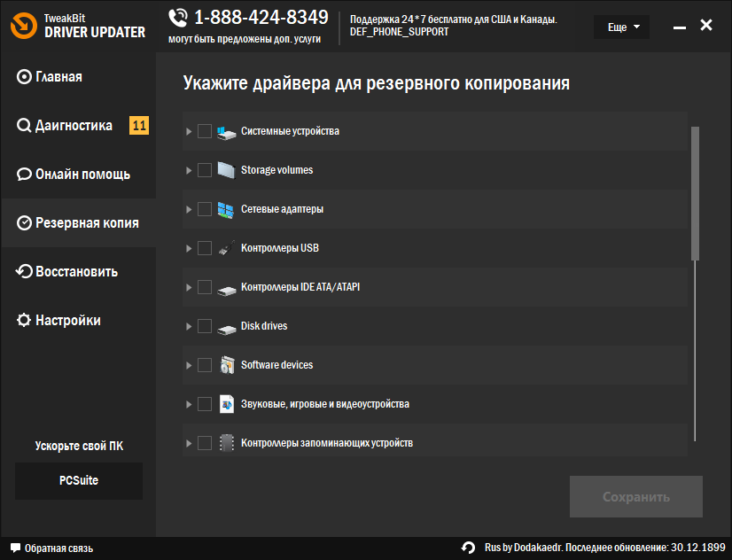Screen dimensions: 732x560
Task: Expand the Системные устройства group
Action: coord(189,132)
